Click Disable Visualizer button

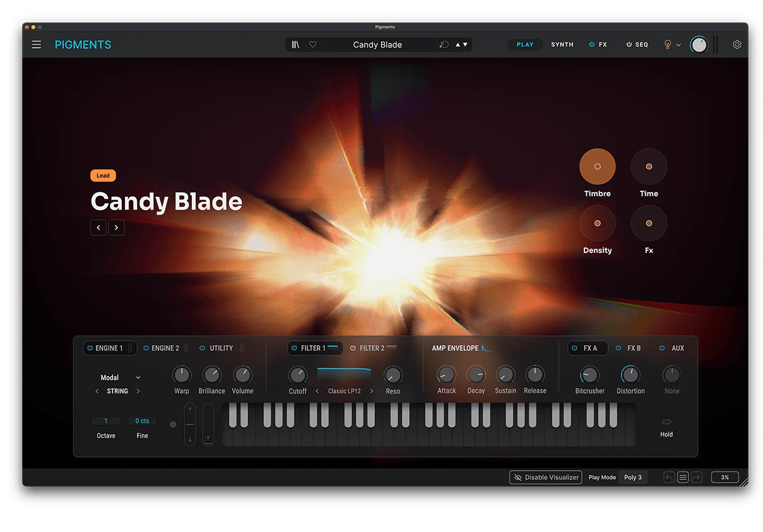pos(545,478)
